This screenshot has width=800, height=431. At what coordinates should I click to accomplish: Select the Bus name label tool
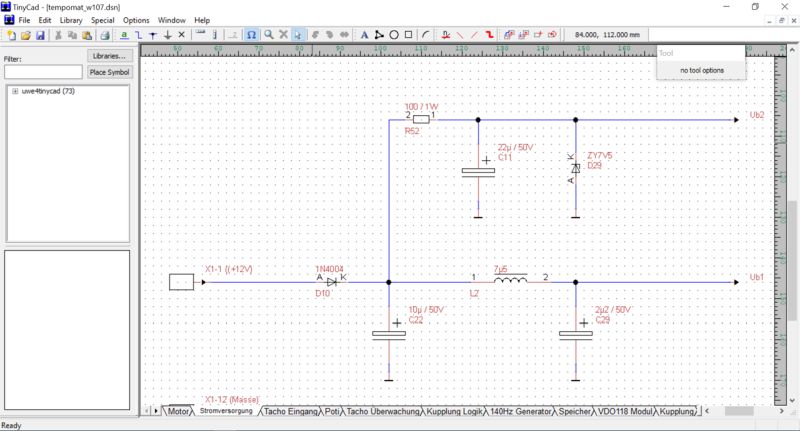tap(446, 35)
